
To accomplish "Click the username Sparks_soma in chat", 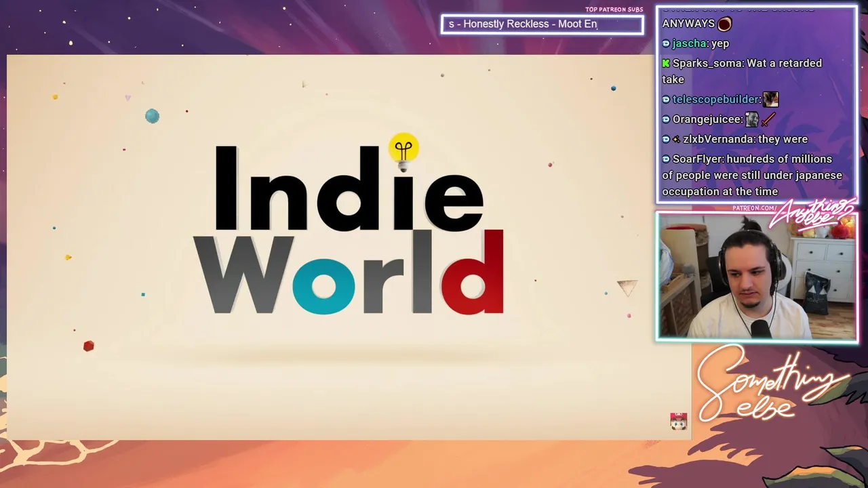I will tap(708, 63).
